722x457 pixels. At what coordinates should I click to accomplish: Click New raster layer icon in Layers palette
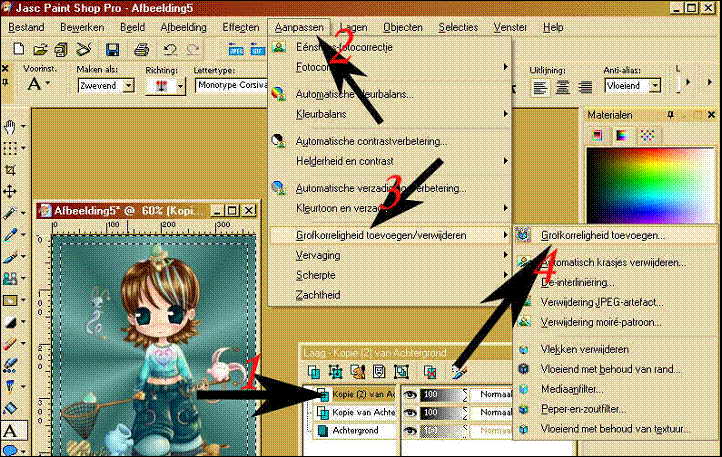pos(314,371)
